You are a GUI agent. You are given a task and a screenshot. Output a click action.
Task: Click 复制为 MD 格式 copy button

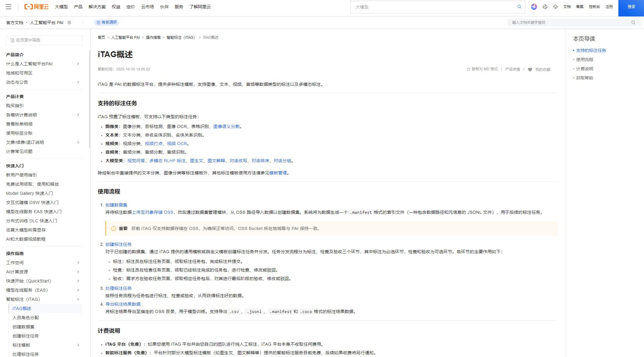482,69
